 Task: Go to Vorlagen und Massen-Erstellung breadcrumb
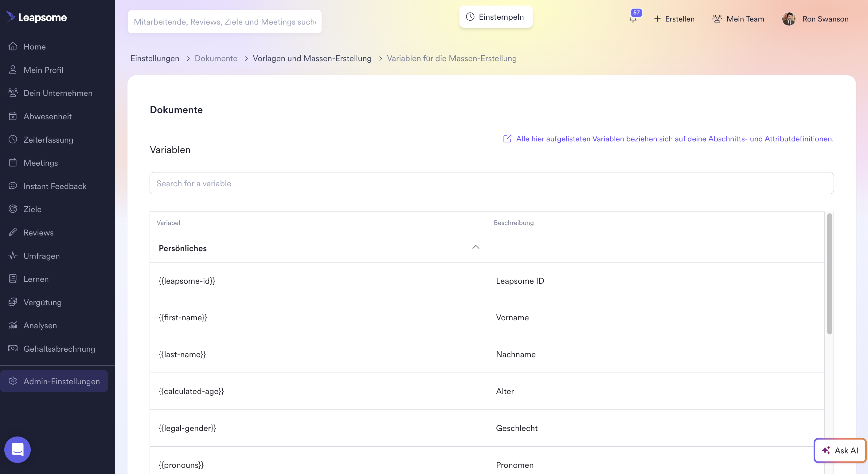click(312, 58)
